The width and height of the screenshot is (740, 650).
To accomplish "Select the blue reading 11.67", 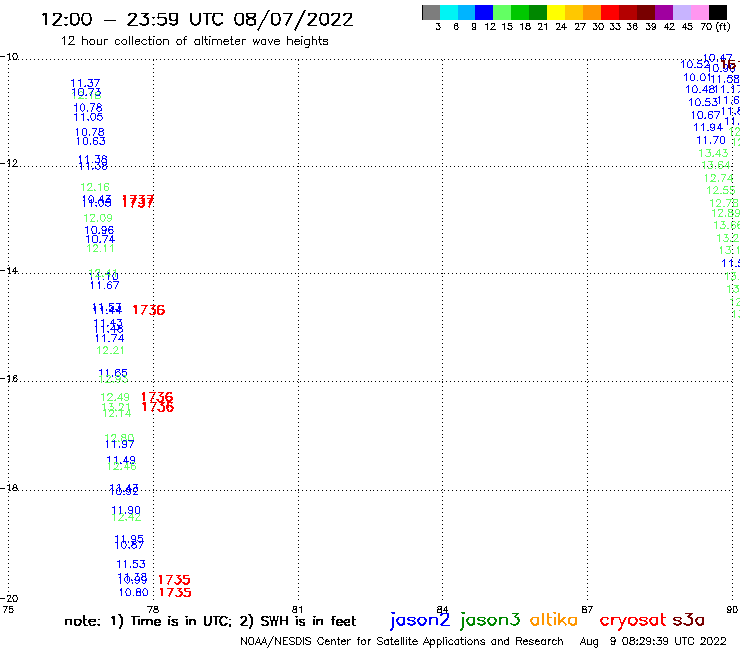I will coord(105,285).
